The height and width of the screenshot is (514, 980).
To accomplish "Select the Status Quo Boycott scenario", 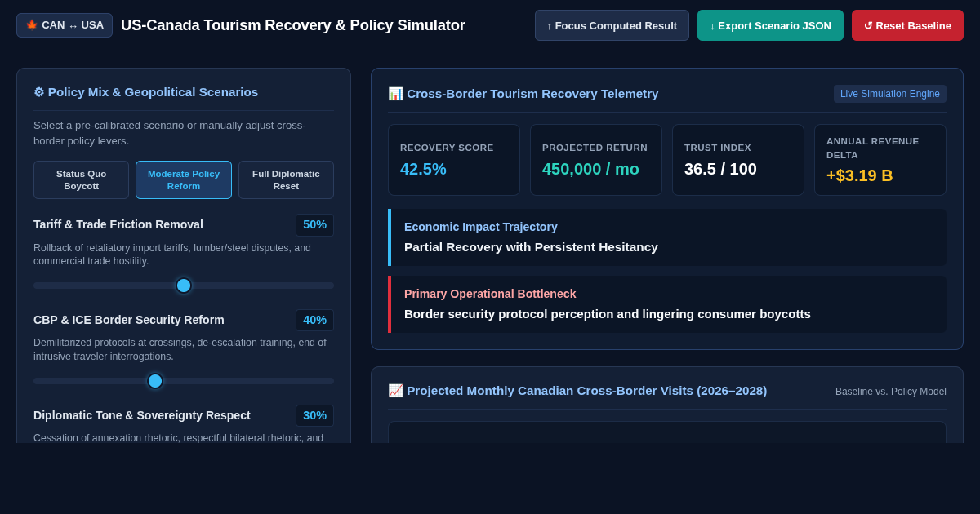I will coord(81,179).
